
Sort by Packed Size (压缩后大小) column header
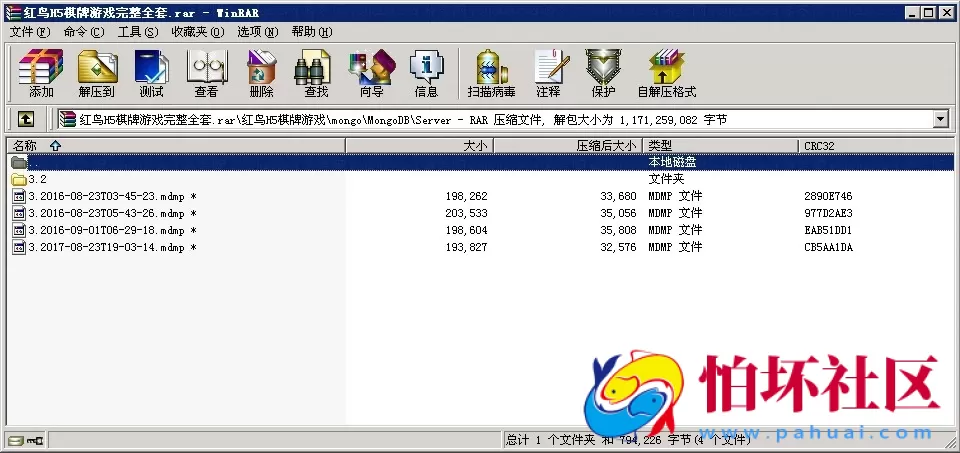click(568, 146)
